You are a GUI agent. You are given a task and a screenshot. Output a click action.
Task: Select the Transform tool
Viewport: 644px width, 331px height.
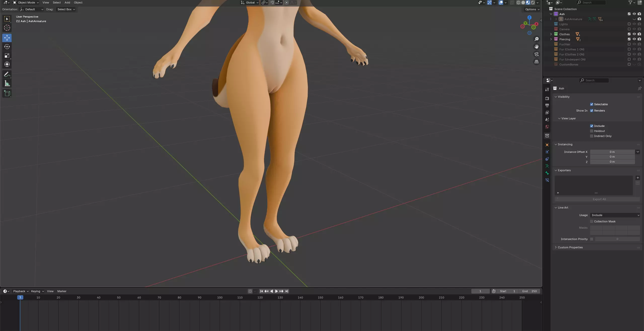tap(7, 64)
